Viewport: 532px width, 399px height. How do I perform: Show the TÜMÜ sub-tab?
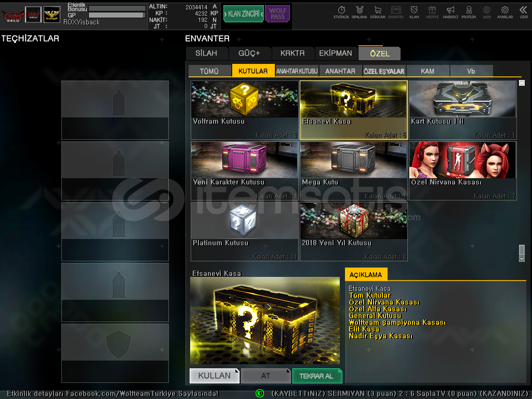[x=209, y=71]
